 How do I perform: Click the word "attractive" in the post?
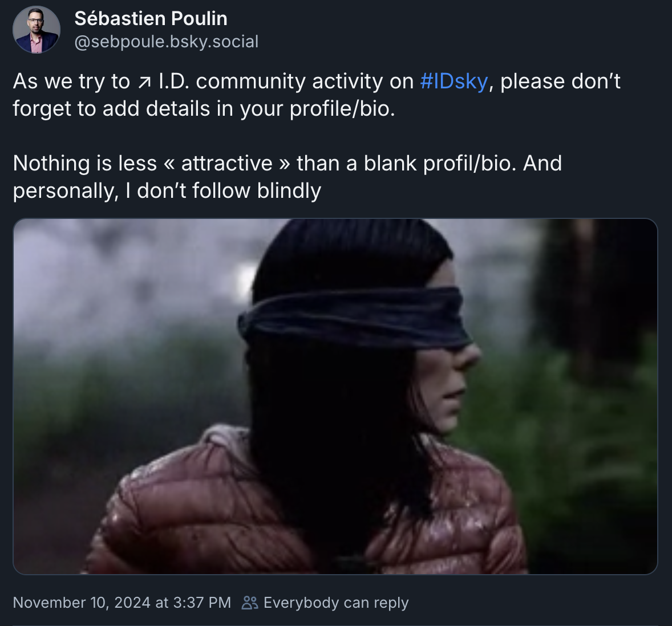[226, 164]
